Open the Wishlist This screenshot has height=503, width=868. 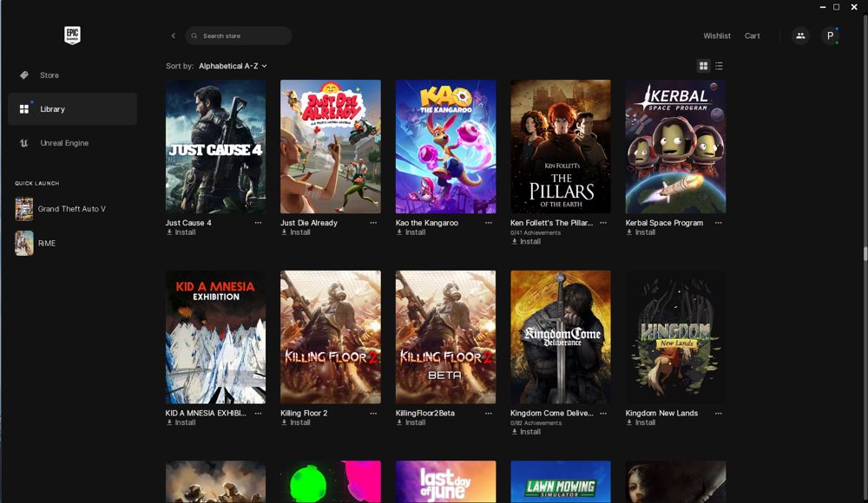click(x=717, y=36)
